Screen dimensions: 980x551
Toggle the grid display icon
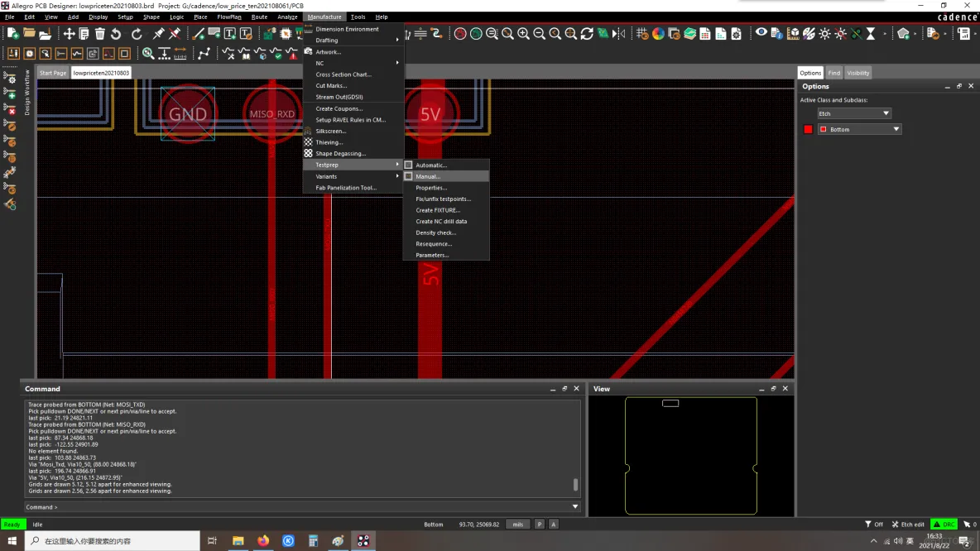click(642, 34)
